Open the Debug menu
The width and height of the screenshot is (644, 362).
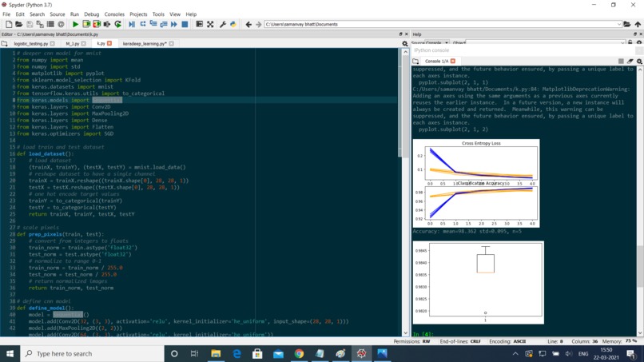[92, 14]
